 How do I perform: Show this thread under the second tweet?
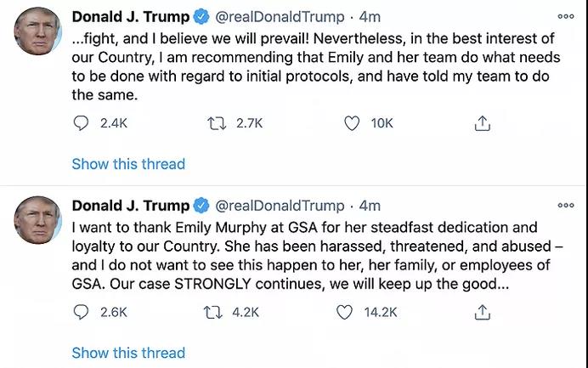128,352
